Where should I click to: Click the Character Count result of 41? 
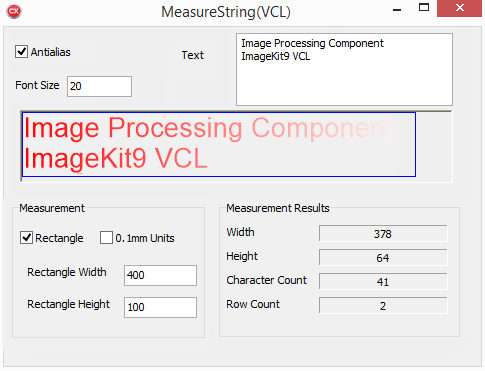(x=383, y=281)
